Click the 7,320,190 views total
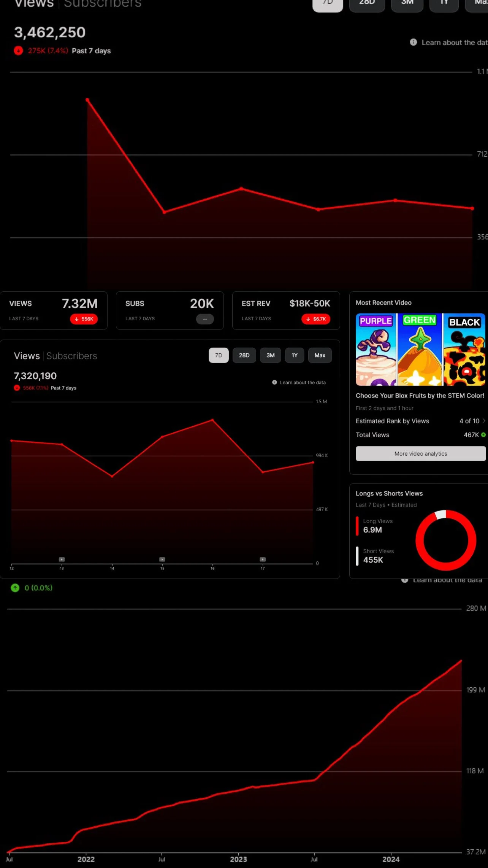 [x=35, y=376]
